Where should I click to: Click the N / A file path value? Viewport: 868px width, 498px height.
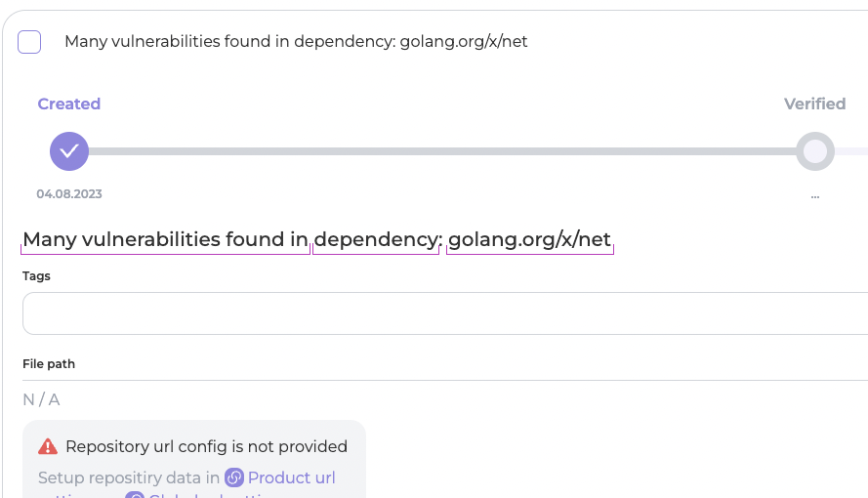(41, 399)
